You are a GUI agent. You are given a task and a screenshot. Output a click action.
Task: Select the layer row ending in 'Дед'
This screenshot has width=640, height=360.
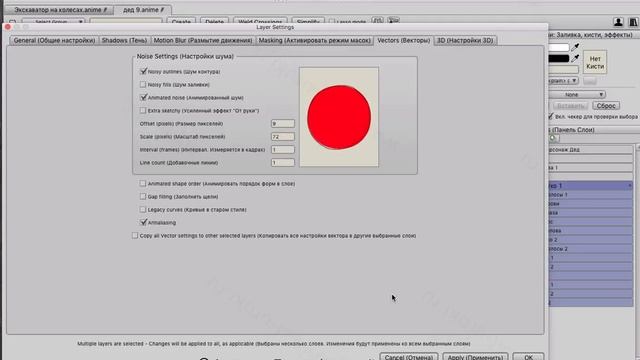(590, 149)
